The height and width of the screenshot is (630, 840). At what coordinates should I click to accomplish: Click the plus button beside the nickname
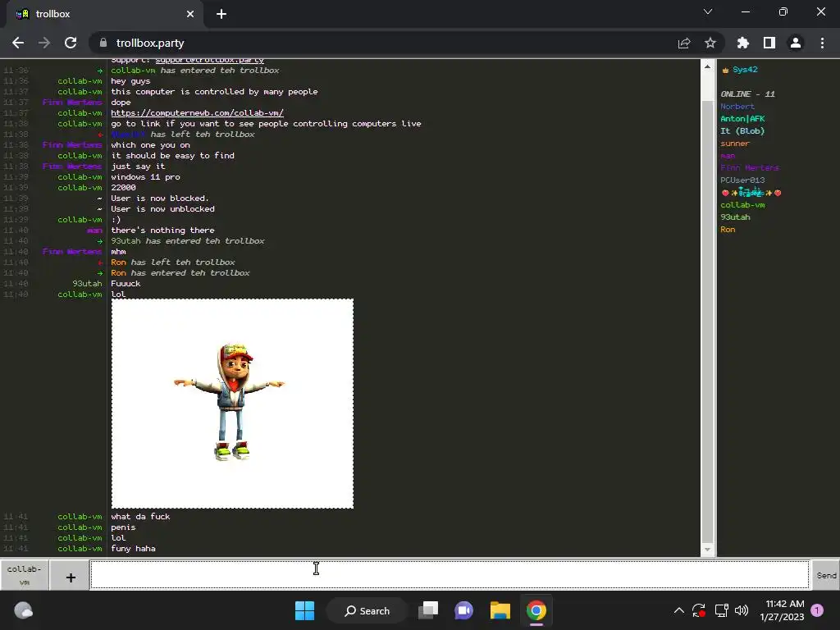click(x=71, y=577)
